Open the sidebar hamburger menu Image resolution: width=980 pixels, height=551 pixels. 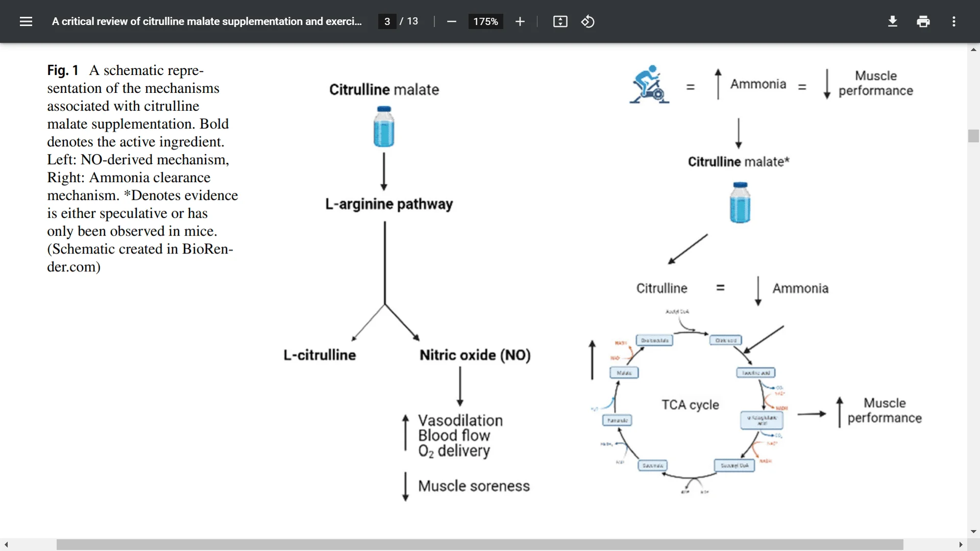[26, 21]
